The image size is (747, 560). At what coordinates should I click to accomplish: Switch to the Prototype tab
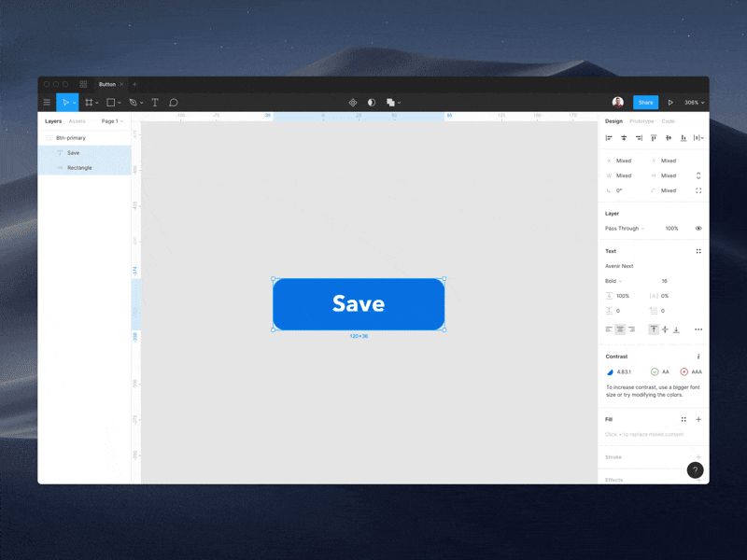641,121
